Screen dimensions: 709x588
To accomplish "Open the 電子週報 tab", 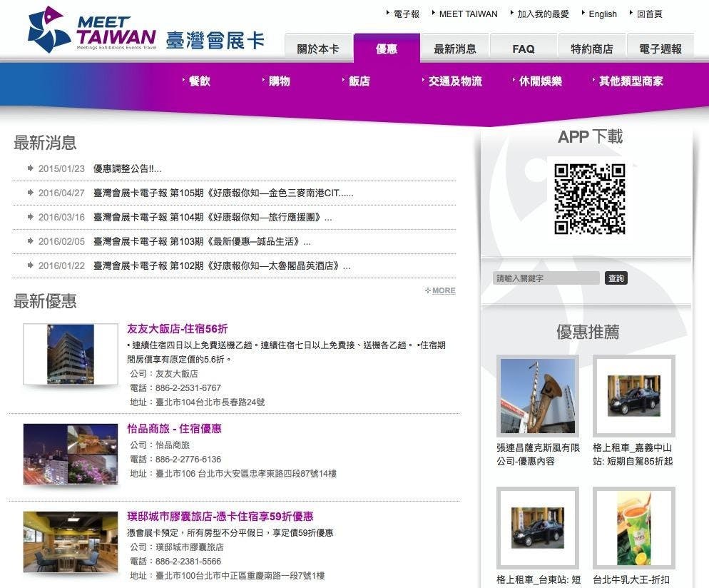I will [x=660, y=48].
